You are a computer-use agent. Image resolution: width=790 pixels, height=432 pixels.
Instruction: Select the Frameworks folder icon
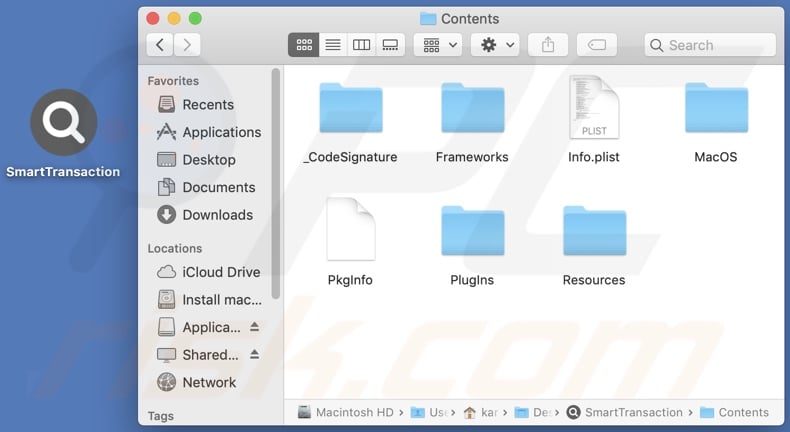pyautogui.click(x=473, y=107)
